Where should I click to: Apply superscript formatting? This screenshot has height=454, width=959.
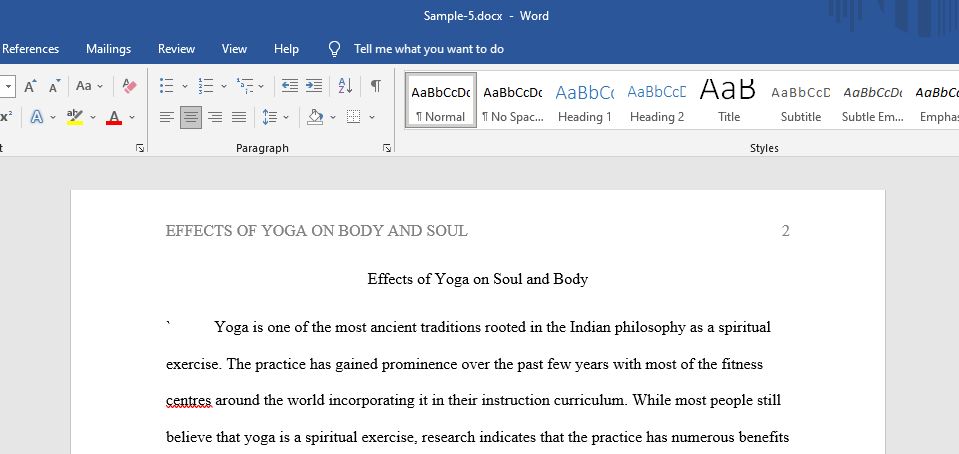tap(6, 117)
